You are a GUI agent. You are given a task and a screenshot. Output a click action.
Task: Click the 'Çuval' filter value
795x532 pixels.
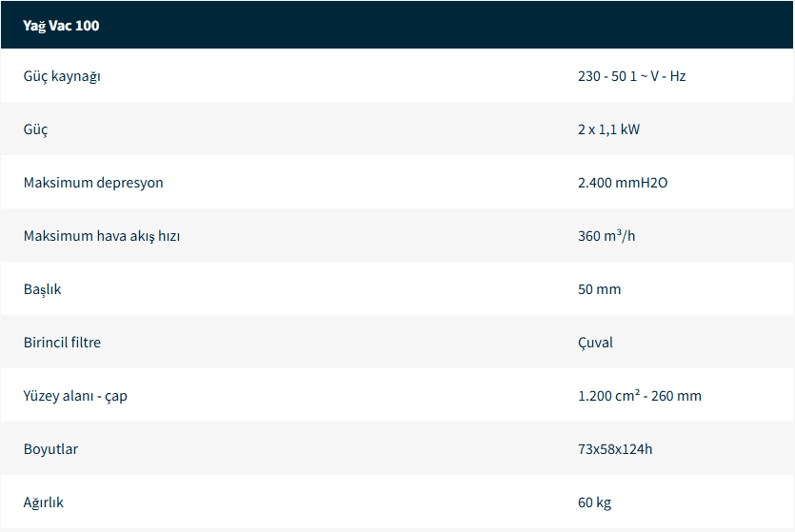click(595, 343)
